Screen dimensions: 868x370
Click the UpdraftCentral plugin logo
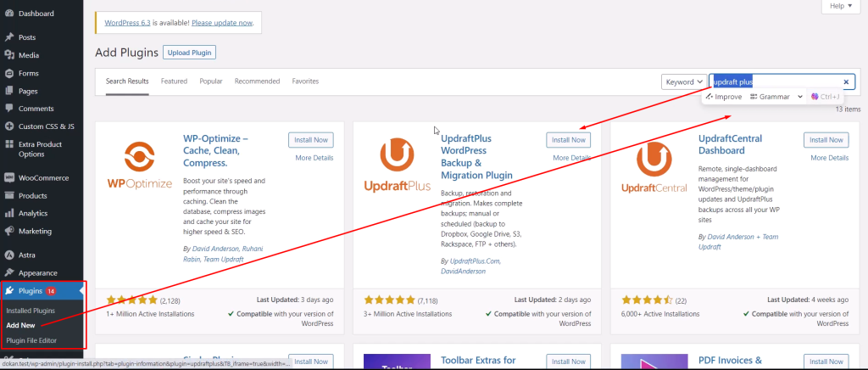coord(654,165)
